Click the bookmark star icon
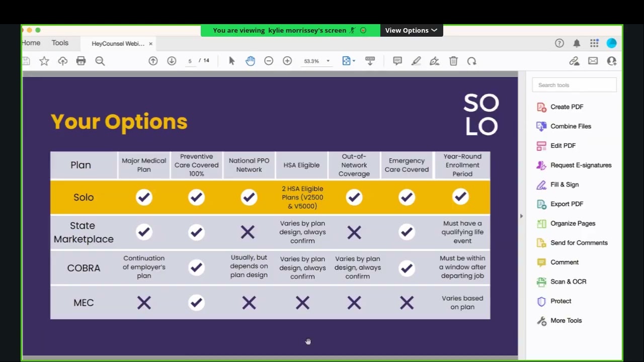This screenshot has height=362, width=644. click(44, 61)
